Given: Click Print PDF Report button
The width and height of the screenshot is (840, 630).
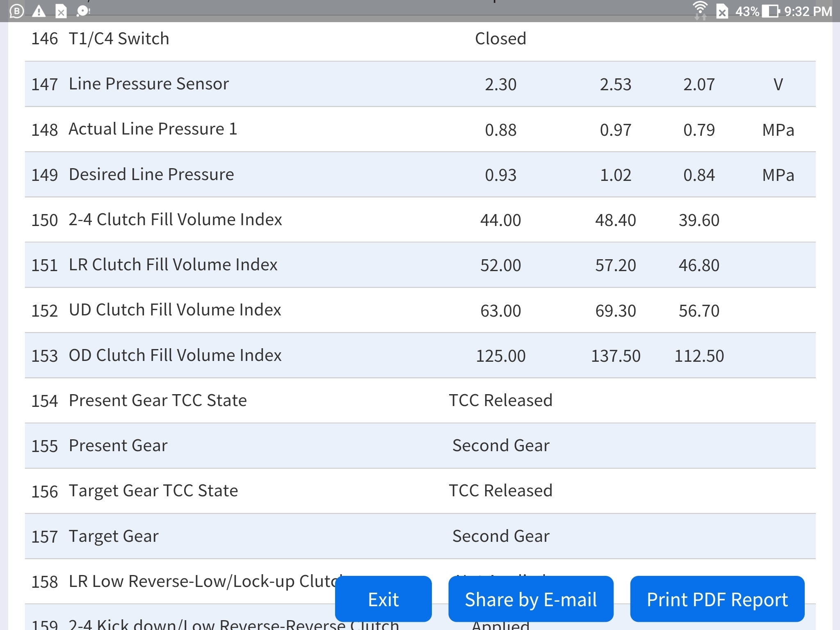Looking at the screenshot, I should tap(717, 599).
